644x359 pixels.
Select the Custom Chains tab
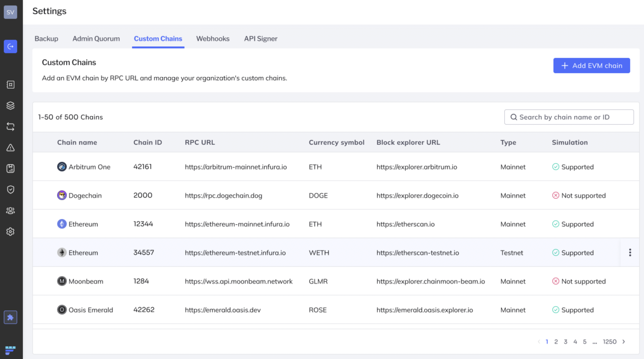click(158, 39)
